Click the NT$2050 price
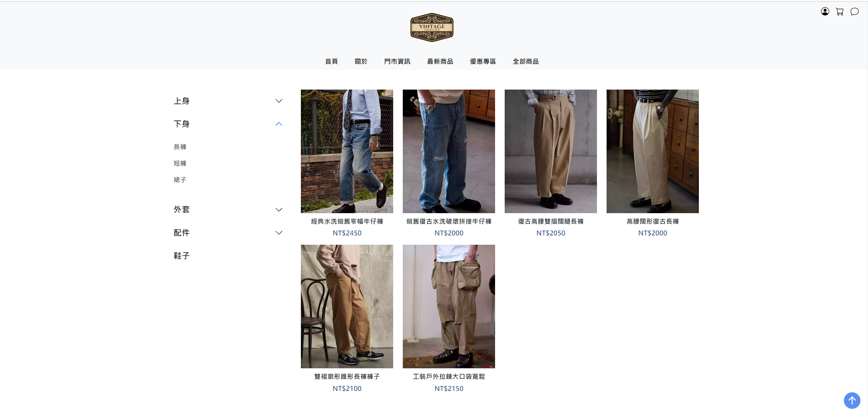 point(551,233)
